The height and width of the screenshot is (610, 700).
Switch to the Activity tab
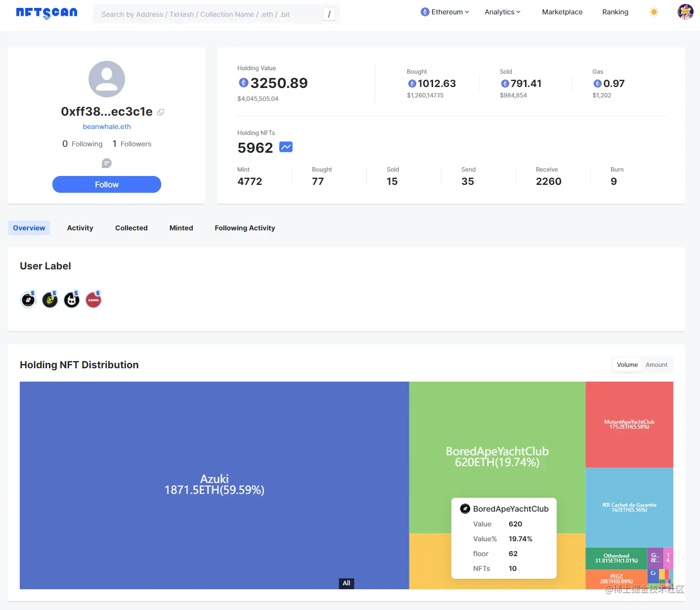(x=80, y=228)
